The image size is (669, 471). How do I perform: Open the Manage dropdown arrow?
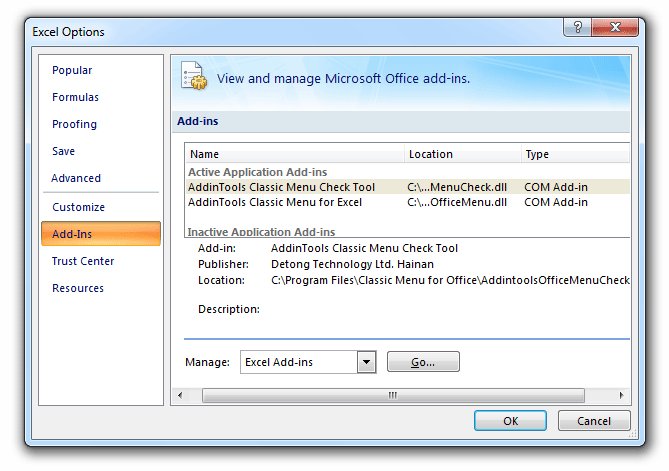tap(366, 362)
